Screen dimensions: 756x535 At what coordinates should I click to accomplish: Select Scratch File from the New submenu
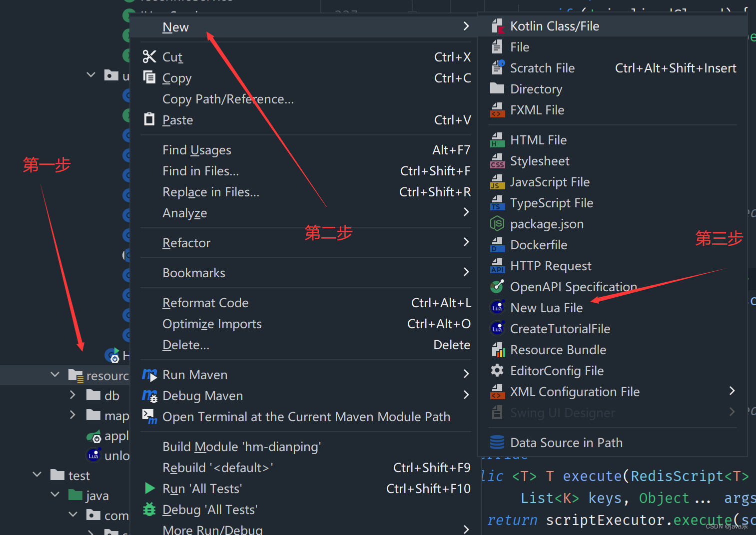(x=543, y=67)
